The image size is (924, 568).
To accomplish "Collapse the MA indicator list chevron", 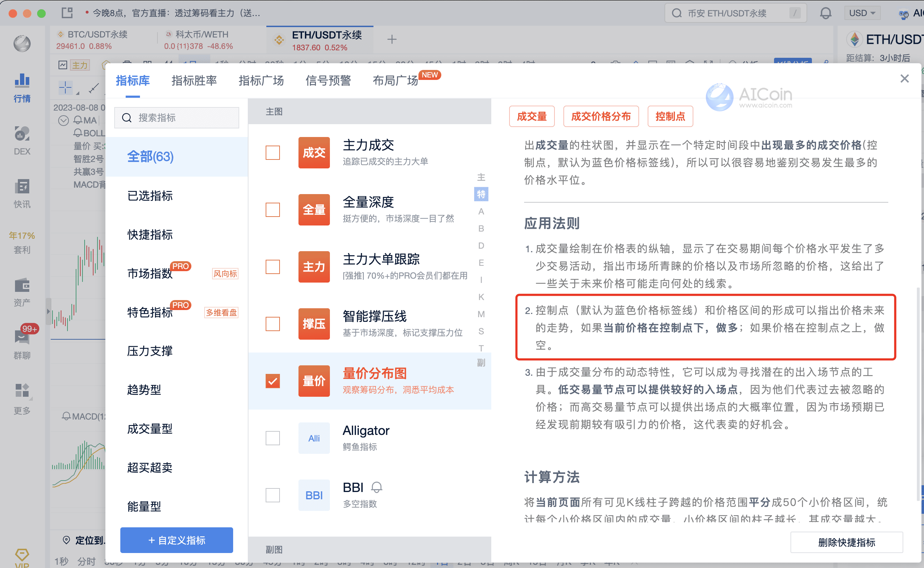I will pyautogui.click(x=64, y=120).
